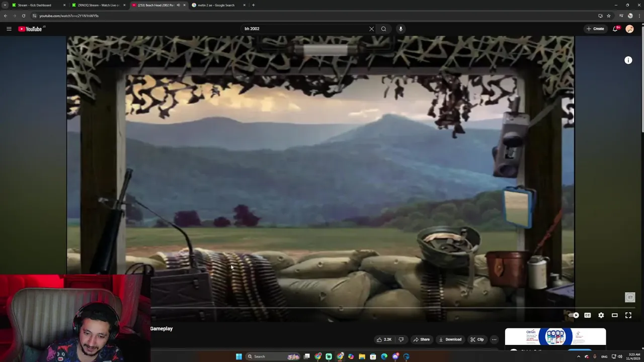Go back in browser history

6,16
